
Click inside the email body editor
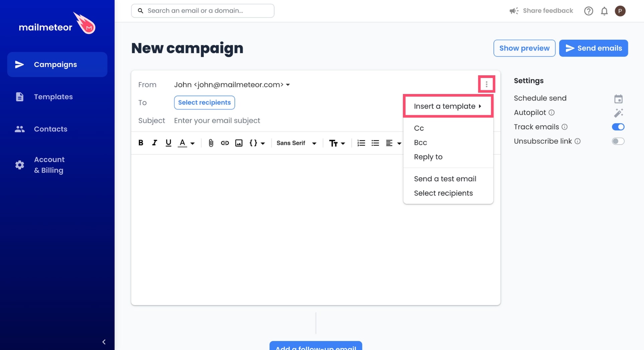pyautogui.click(x=316, y=230)
